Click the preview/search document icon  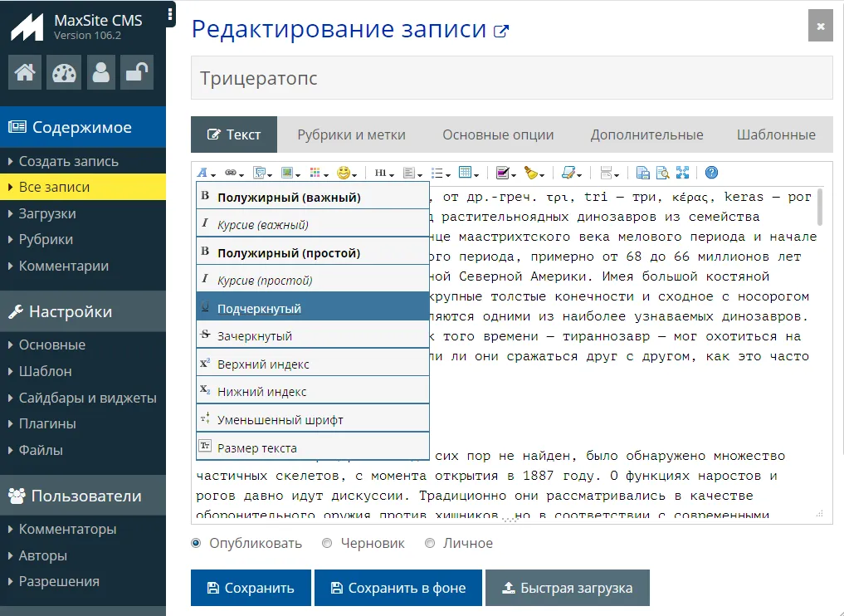(661, 172)
